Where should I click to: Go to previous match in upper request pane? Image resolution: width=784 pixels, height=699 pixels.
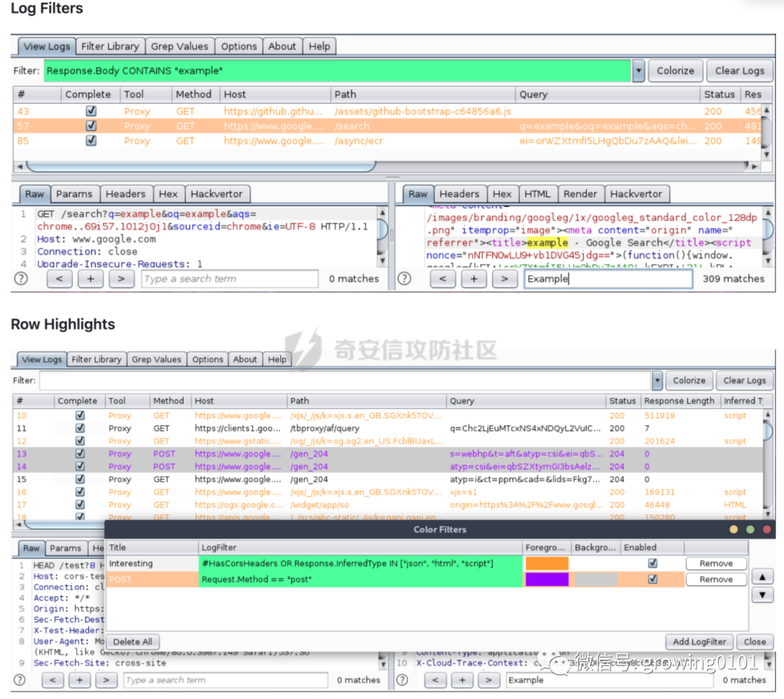60,279
